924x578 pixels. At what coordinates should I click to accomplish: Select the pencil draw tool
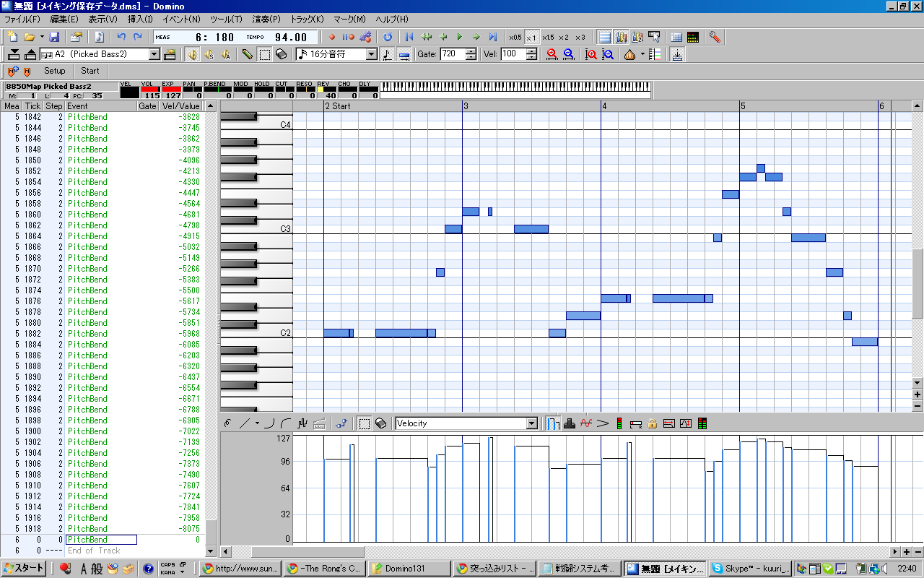click(248, 54)
